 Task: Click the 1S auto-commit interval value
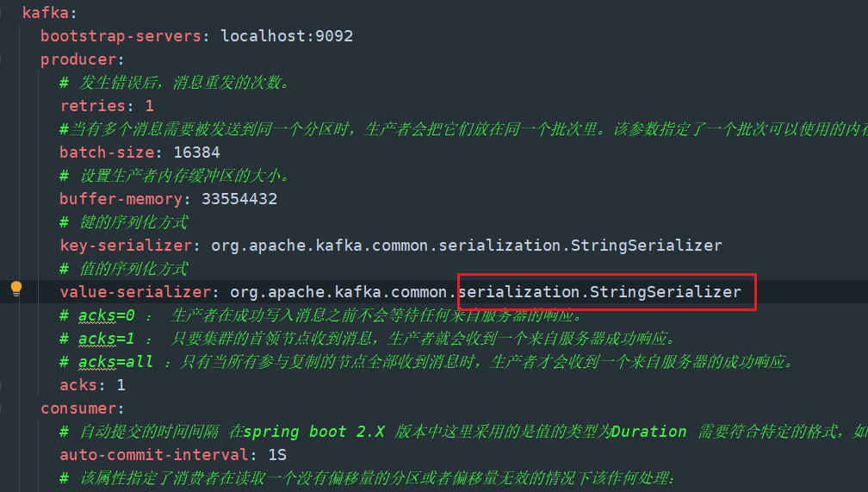[x=277, y=455]
